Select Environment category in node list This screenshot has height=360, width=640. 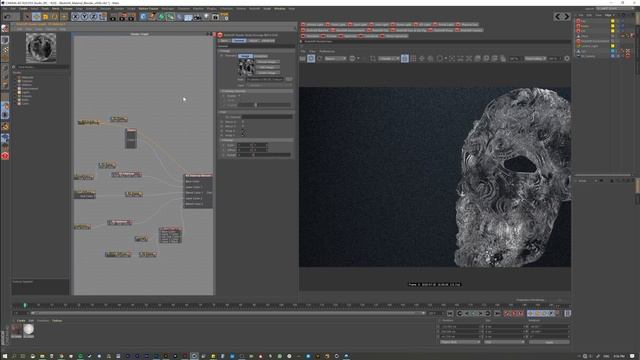(x=30, y=89)
